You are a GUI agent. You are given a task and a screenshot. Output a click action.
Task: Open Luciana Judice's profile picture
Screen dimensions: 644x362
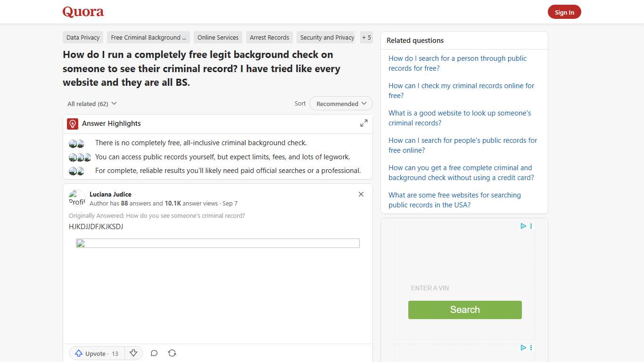pyautogui.click(x=76, y=197)
